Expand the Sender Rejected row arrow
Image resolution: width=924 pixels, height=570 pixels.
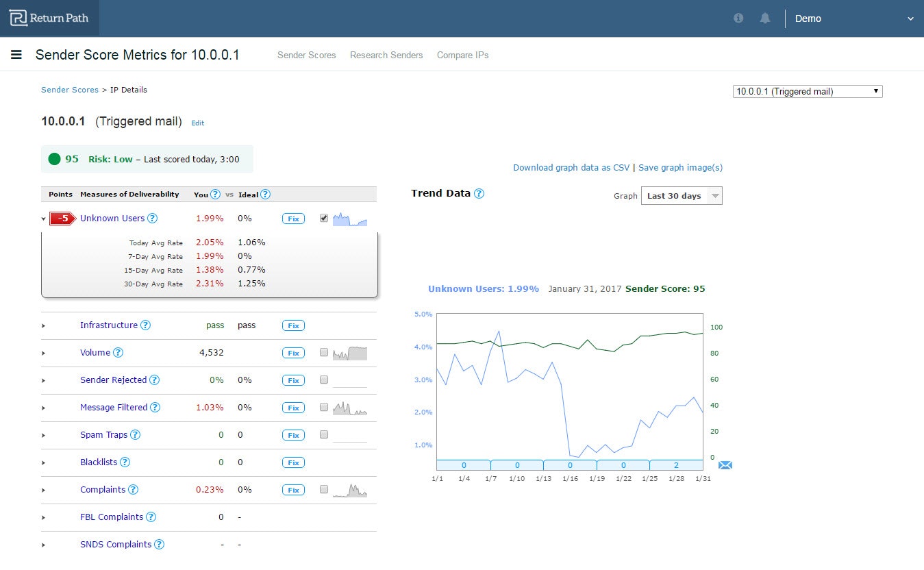(43, 381)
